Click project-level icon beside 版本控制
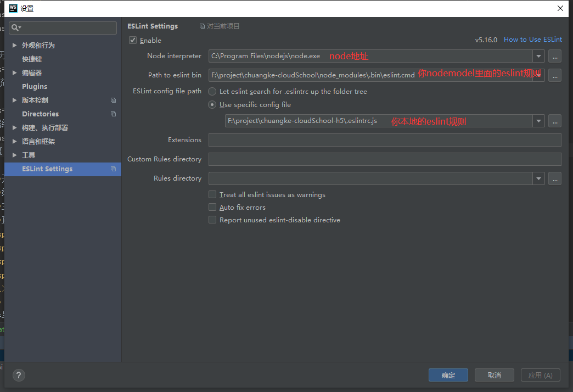573x392 pixels. [x=113, y=100]
